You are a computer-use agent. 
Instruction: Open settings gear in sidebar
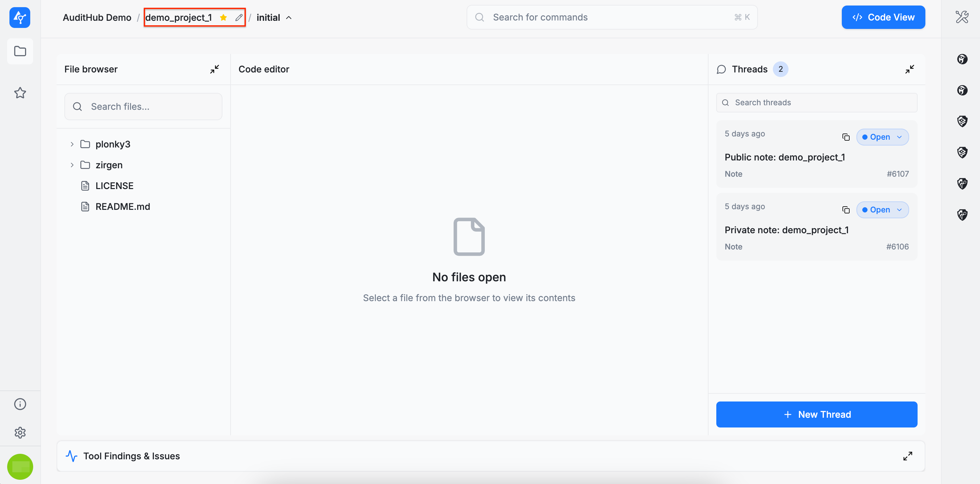point(20,432)
